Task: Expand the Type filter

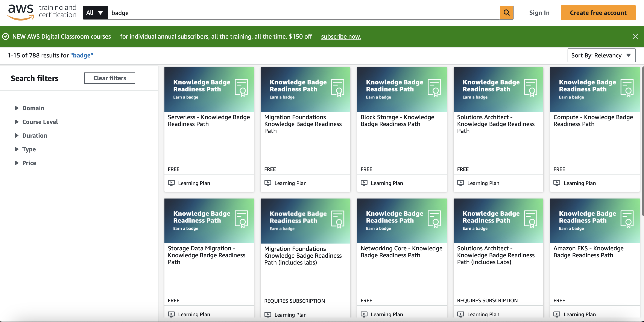Action: click(25, 149)
